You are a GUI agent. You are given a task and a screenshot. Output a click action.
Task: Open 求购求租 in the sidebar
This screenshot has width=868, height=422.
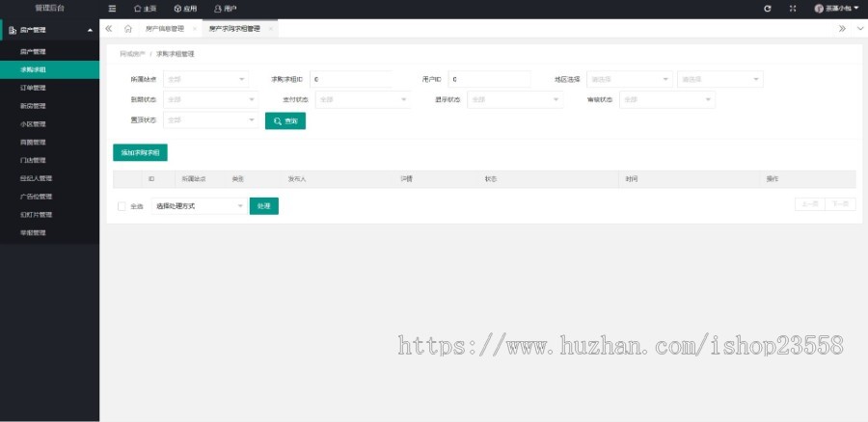tap(50, 69)
